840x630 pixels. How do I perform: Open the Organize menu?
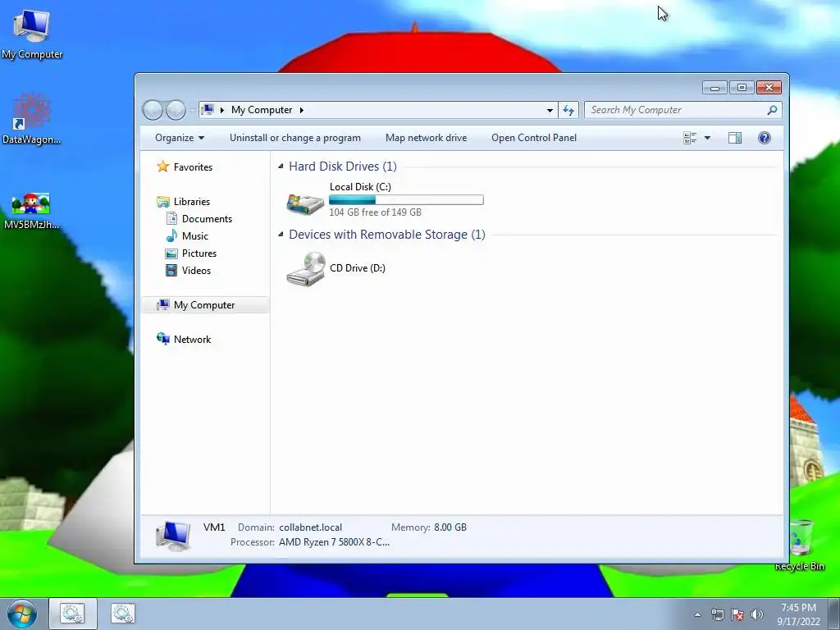point(180,138)
